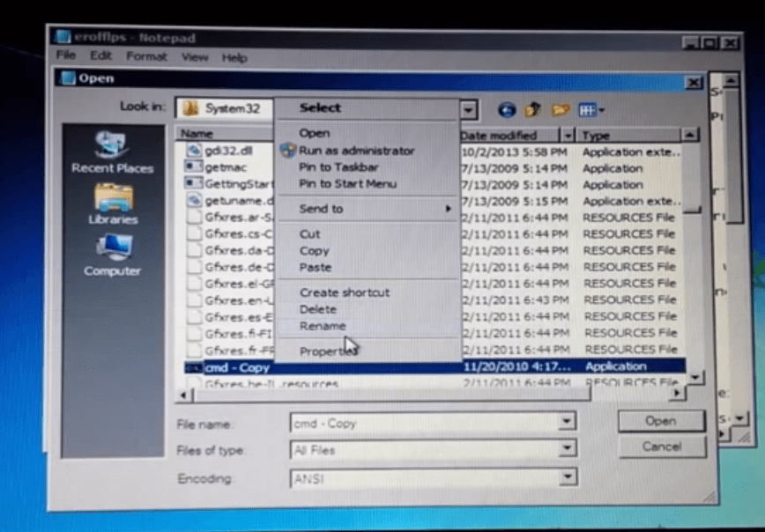Expand the File name dropdown arrow

tap(567, 421)
